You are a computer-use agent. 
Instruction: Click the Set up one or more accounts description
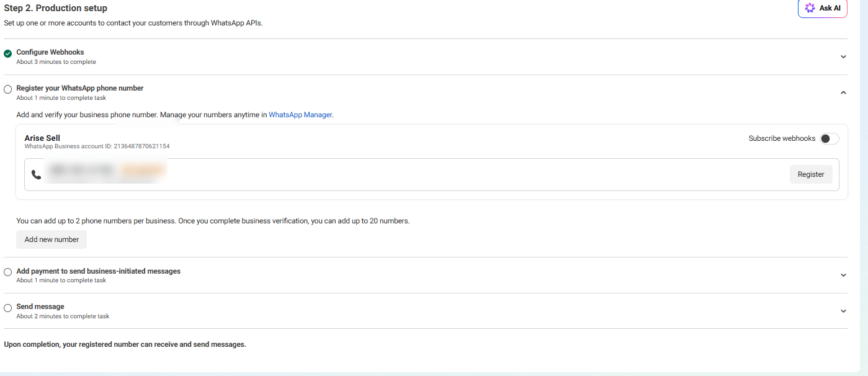133,24
